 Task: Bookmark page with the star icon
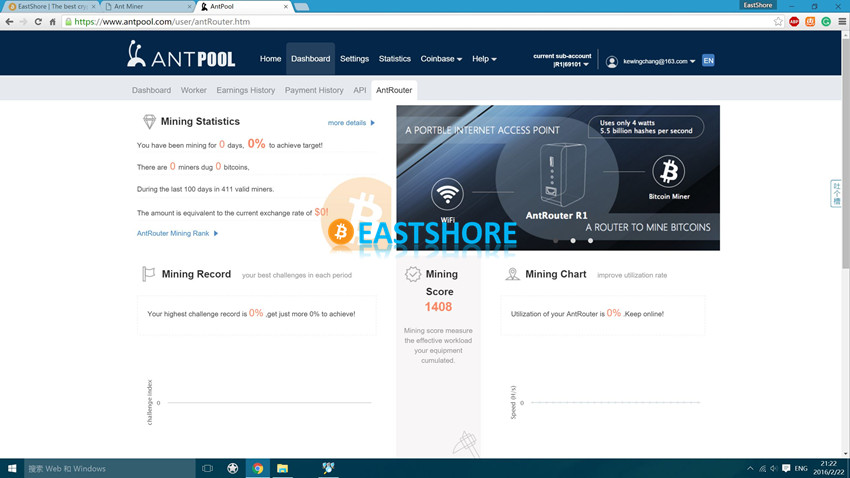[778, 22]
